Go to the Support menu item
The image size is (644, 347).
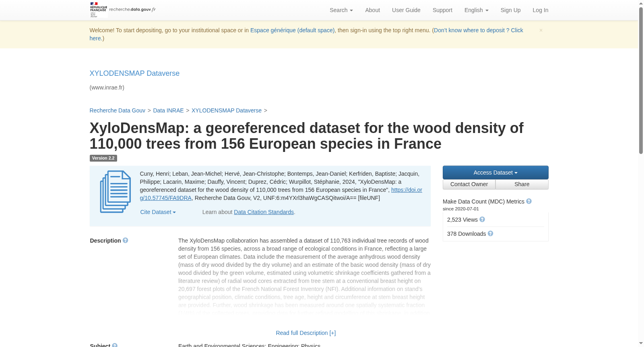pyautogui.click(x=442, y=10)
